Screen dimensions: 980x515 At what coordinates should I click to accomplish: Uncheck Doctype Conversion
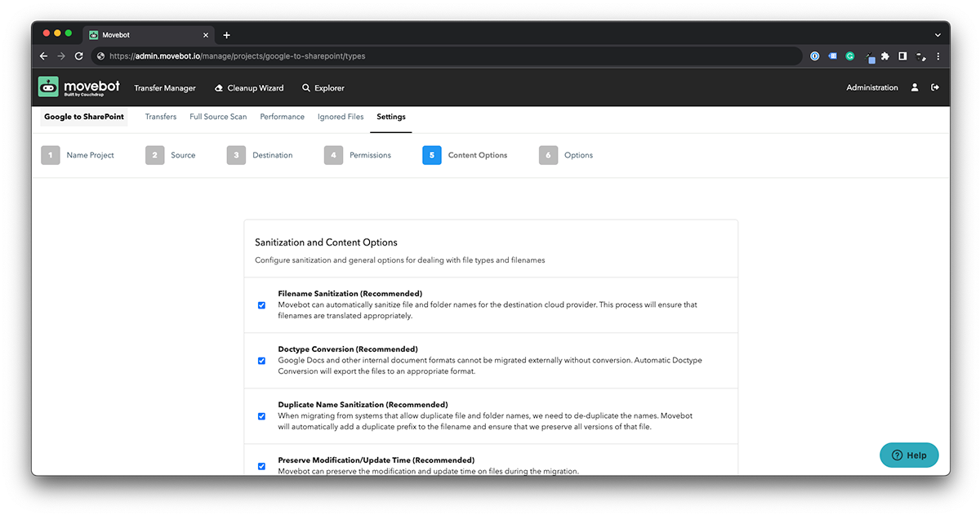point(261,361)
